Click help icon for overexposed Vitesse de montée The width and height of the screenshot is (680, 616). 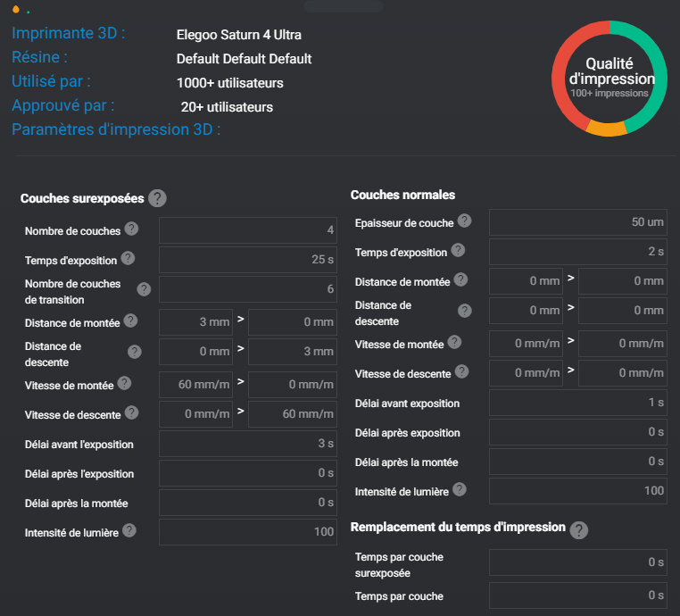pos(124,384)
